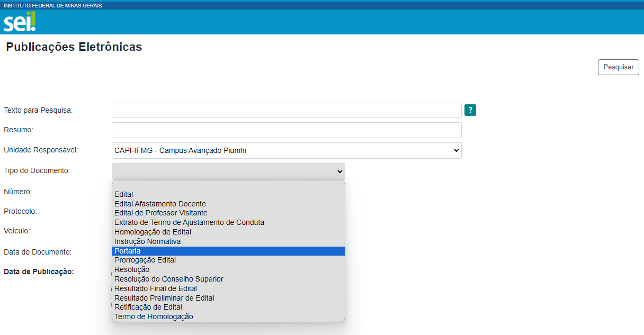Choose Homologação de Edital document type
644x335 pixels.
click(153, 232)
